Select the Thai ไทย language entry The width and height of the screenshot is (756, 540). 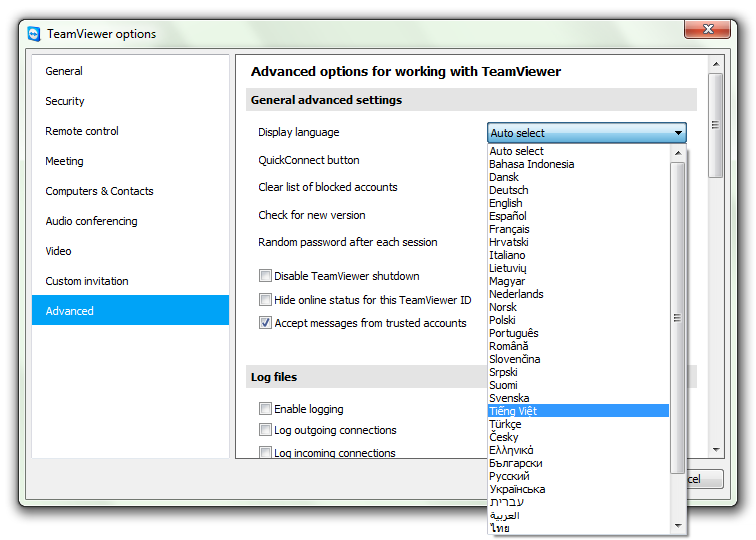click(x=579, y=528)
